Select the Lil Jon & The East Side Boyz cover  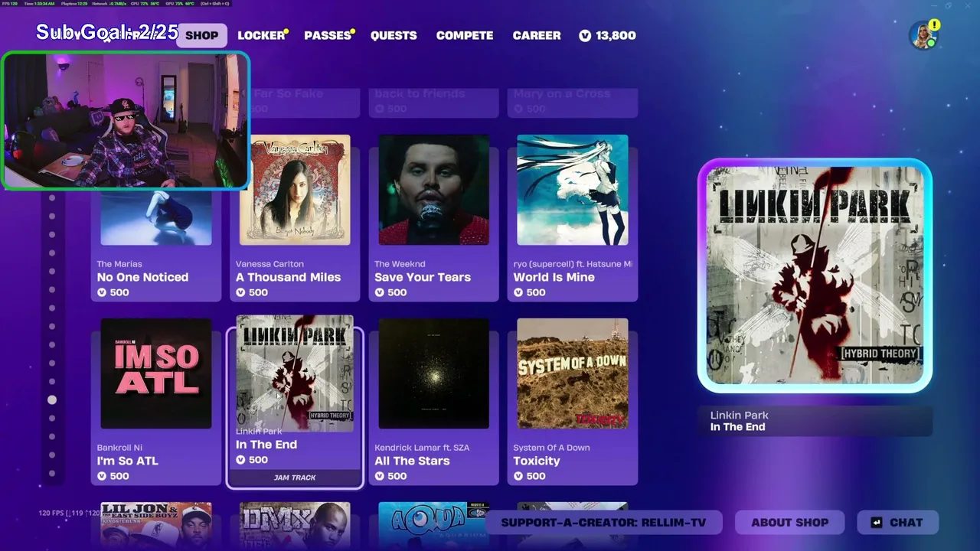coord(156,523)
